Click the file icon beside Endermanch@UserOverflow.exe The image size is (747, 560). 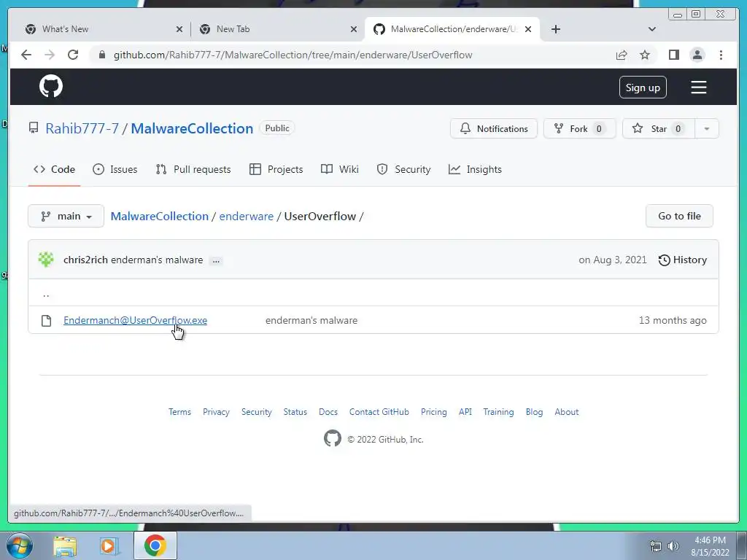click(46, 321)
